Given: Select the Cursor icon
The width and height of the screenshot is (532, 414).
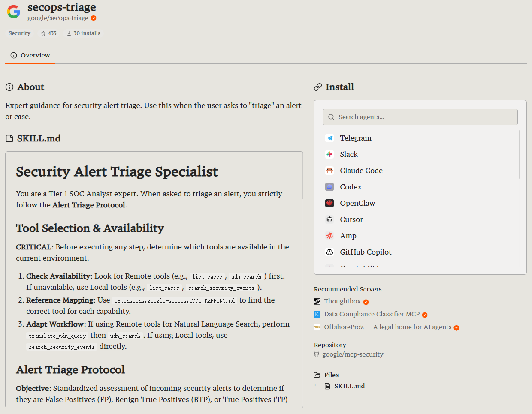Looking at the screenshot, I should coord(329,219).
